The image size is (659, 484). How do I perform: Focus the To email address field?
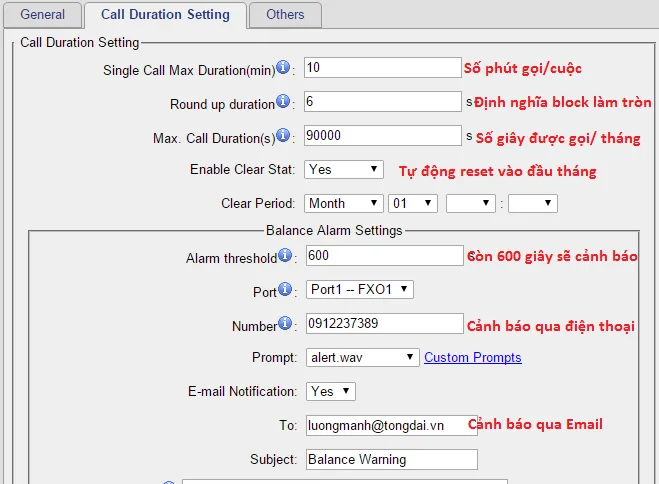(390, 425)
